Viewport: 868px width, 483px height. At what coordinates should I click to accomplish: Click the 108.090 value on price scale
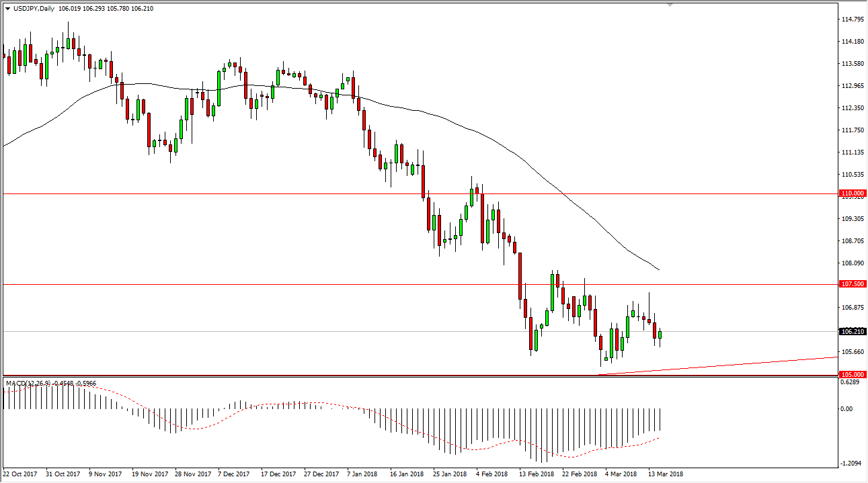(x=854, y=263)
